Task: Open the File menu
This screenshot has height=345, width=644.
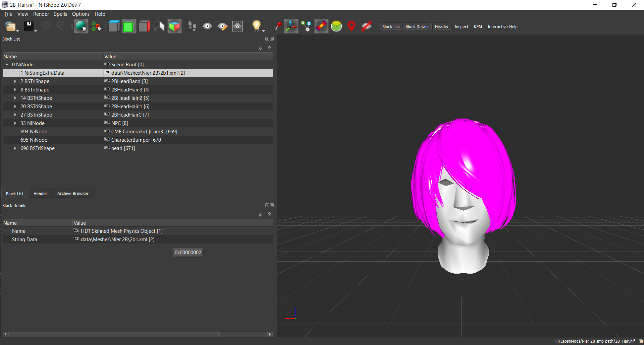Action: click(x=8, y=14)
